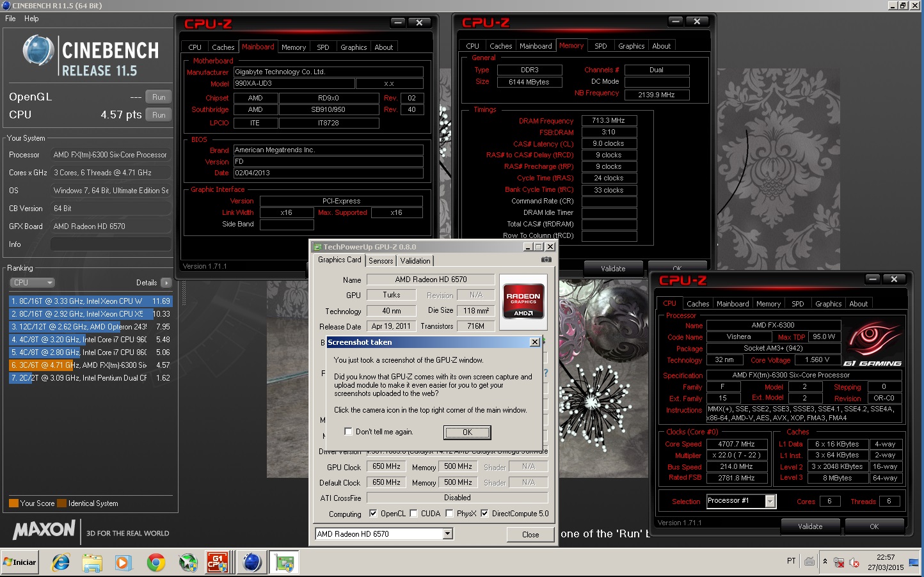This screenshot has height=577, width=924.
Task: Open Memory tab in bottom-right CPU-Z window
Action: pyautogui.click(x=768, y=304)
